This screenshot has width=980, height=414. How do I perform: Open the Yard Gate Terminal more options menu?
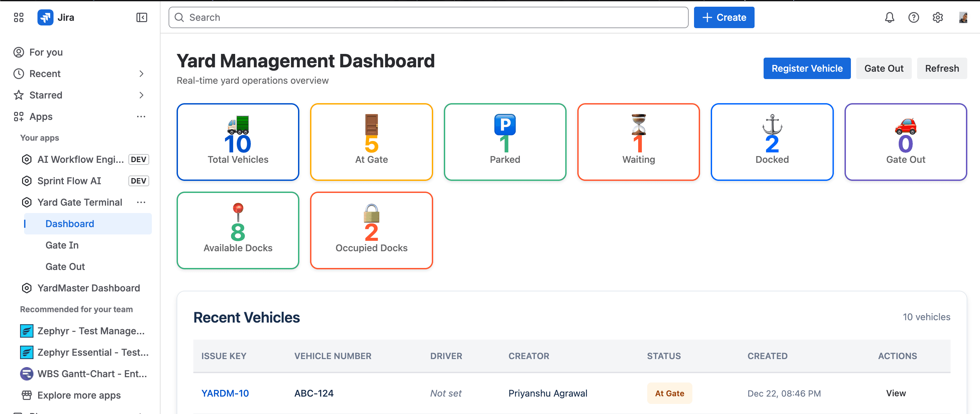[141, 202]
